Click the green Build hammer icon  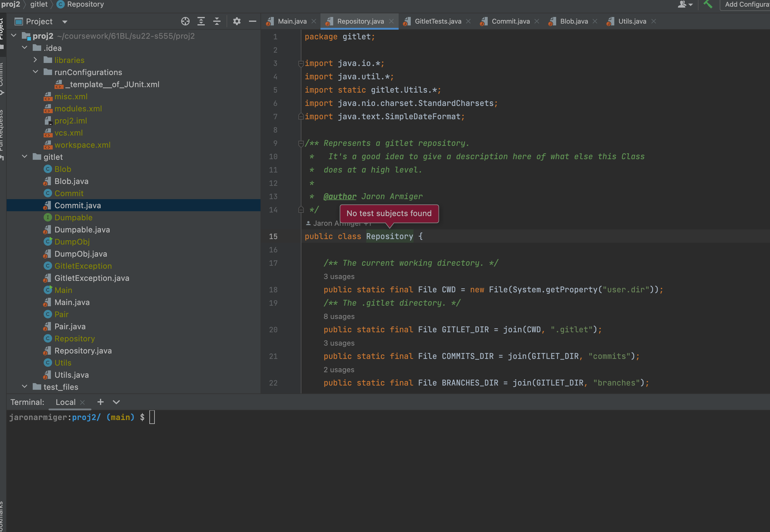tap(708, 4)
